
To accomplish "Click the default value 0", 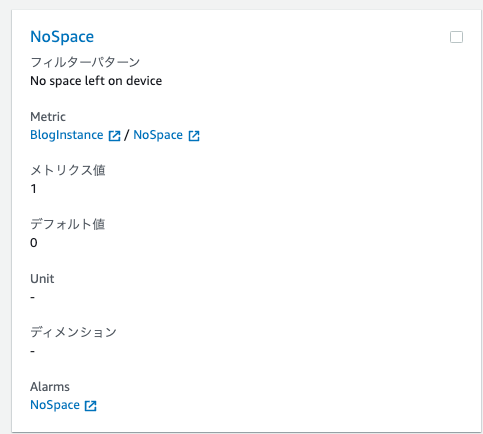I will 34,243.
